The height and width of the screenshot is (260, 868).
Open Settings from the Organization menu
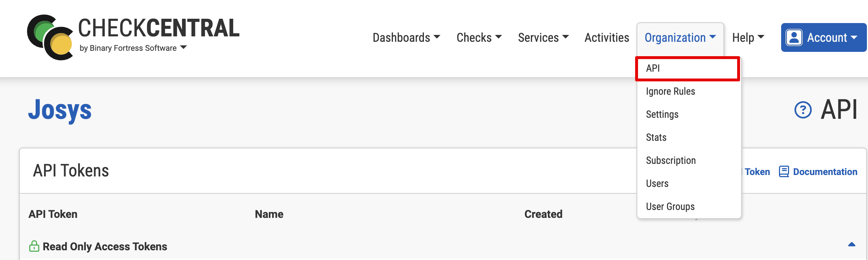click(662, 115)
